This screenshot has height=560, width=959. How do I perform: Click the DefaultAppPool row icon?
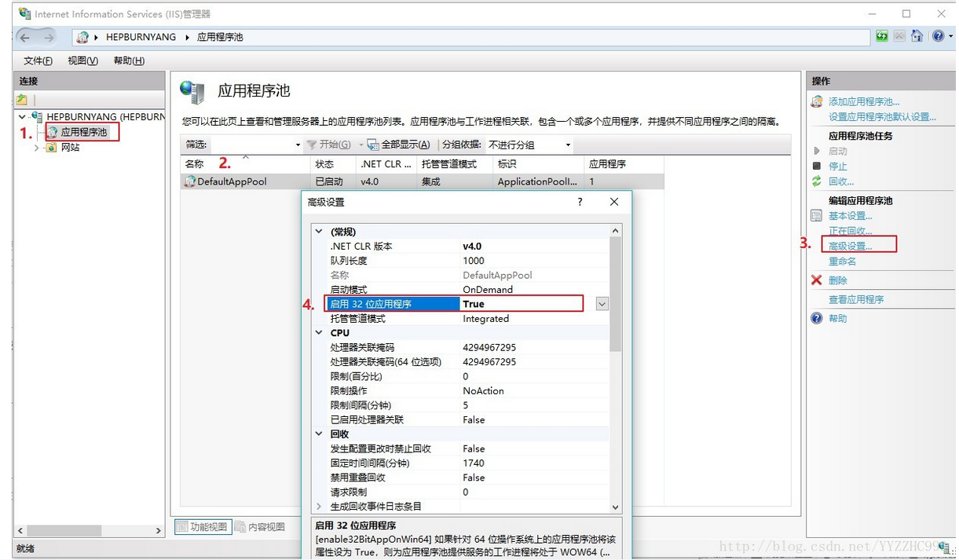[x=189, y=181]
